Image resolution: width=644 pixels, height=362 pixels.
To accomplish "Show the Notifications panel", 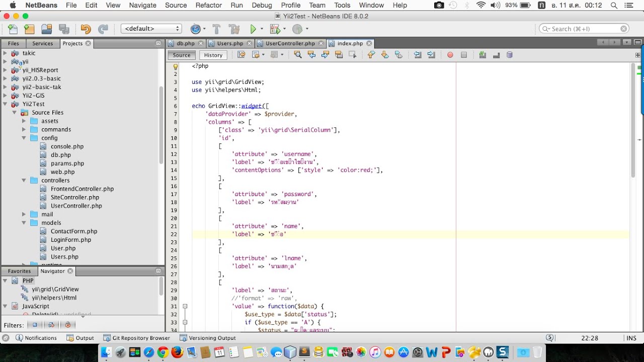I will (36, 338).
